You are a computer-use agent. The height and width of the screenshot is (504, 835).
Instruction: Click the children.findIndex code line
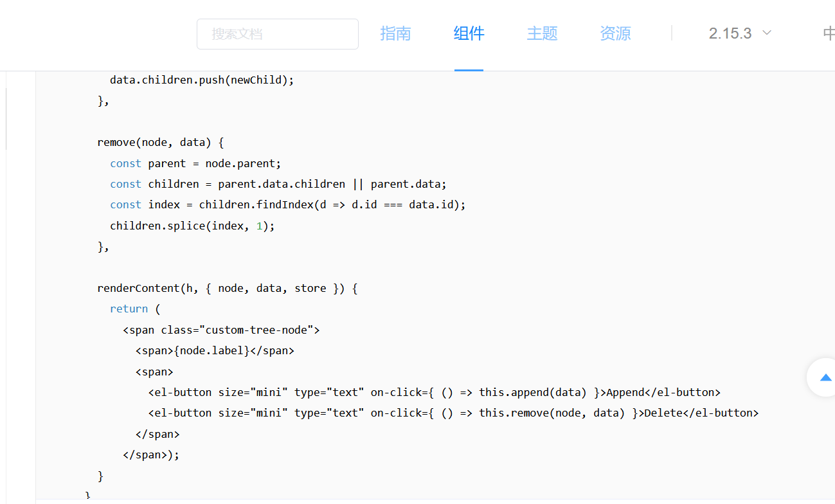[287, 204]
